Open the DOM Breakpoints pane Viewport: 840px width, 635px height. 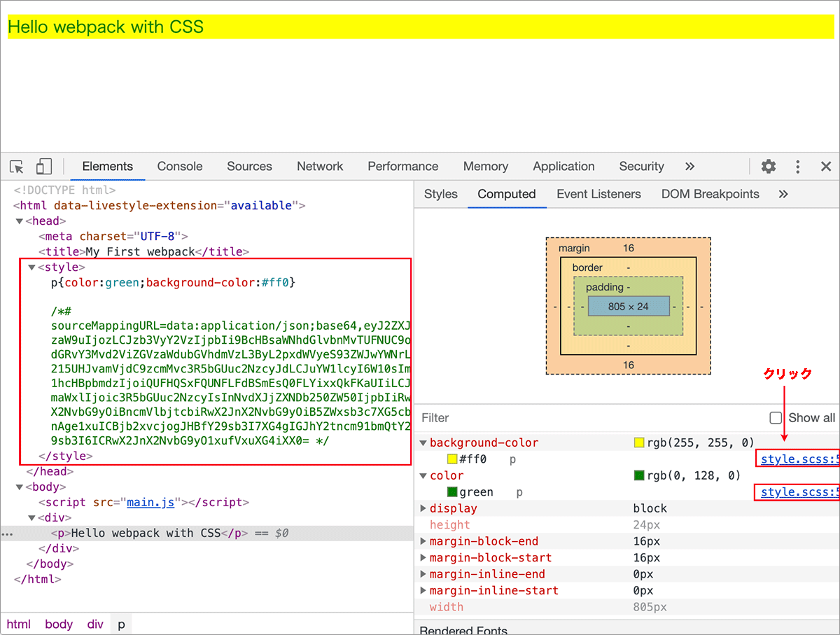click(710, 195)
